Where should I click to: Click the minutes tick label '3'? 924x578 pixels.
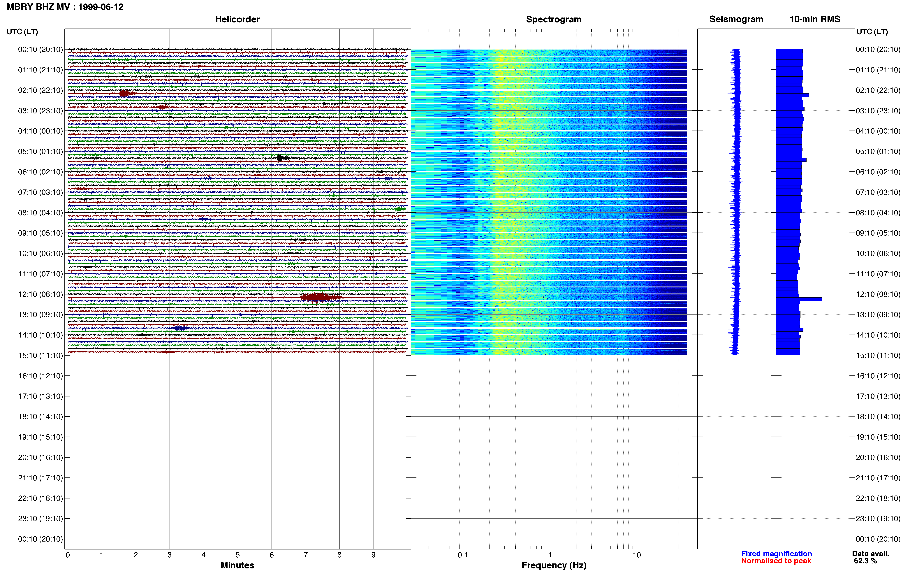[x=169, y=555]
